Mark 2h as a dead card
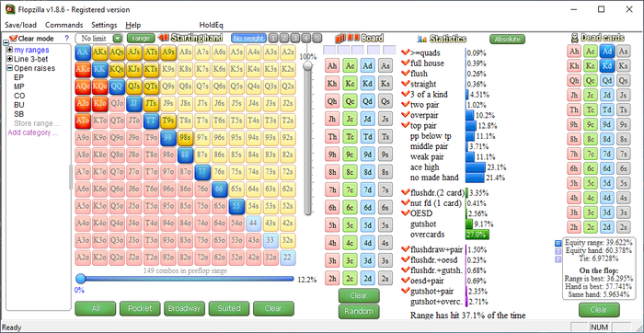Screen dimensions: 644x333 [x=574, y=227]
